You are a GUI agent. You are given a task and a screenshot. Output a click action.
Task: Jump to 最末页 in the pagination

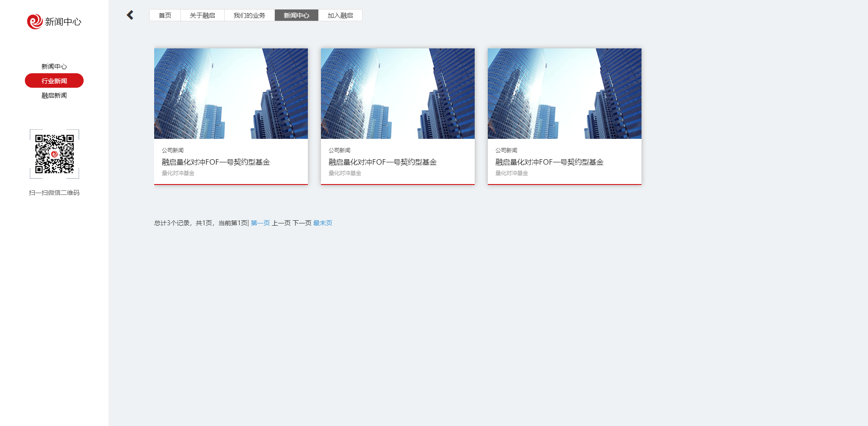tap(323, 223)
